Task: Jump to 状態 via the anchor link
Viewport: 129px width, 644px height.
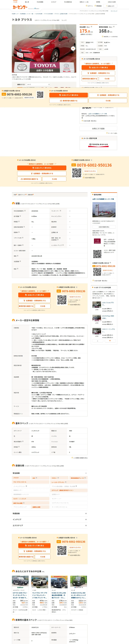Action: (15, 194)
